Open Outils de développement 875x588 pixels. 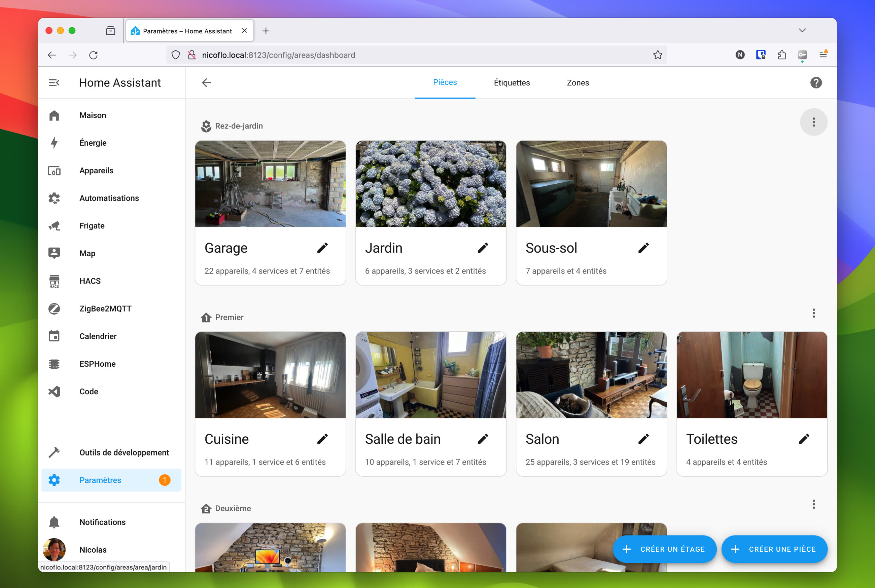point(124,452)
